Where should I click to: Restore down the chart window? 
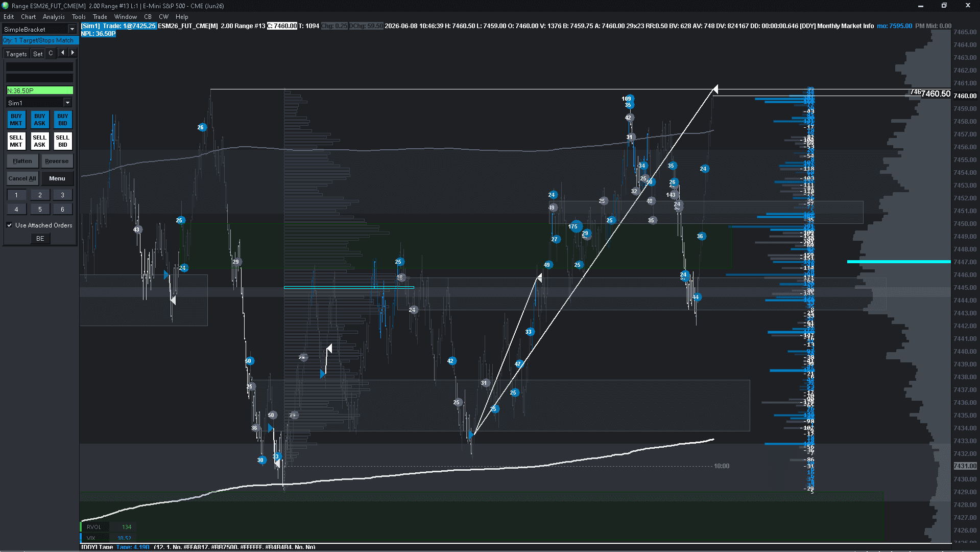[944, 6]
